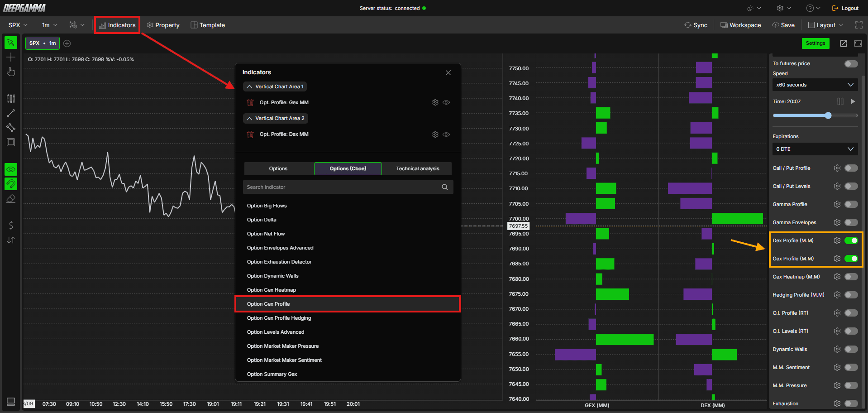Select the cursor pointer tool
This screenshot has width=868, height=413.
click(11, 43)
